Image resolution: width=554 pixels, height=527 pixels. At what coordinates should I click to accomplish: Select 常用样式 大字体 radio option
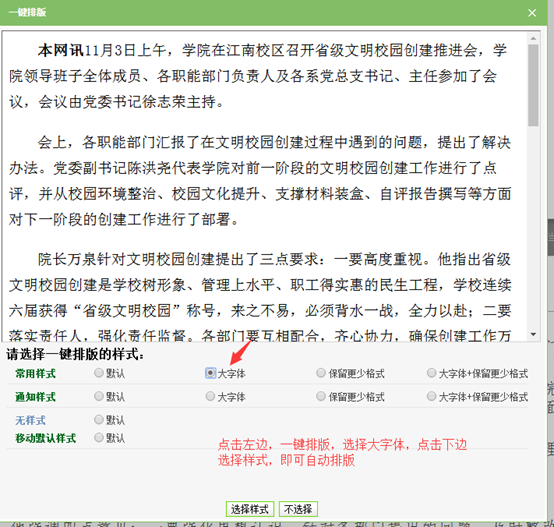click(210, 373)
